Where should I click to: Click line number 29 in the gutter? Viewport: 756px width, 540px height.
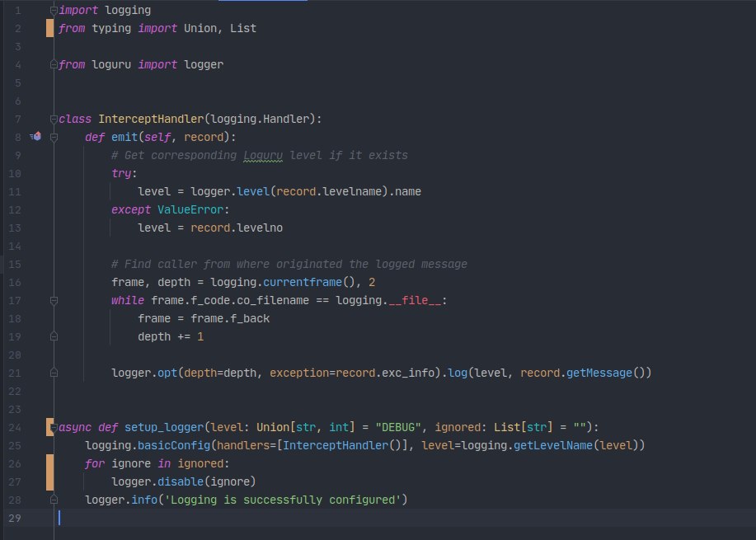15,519
